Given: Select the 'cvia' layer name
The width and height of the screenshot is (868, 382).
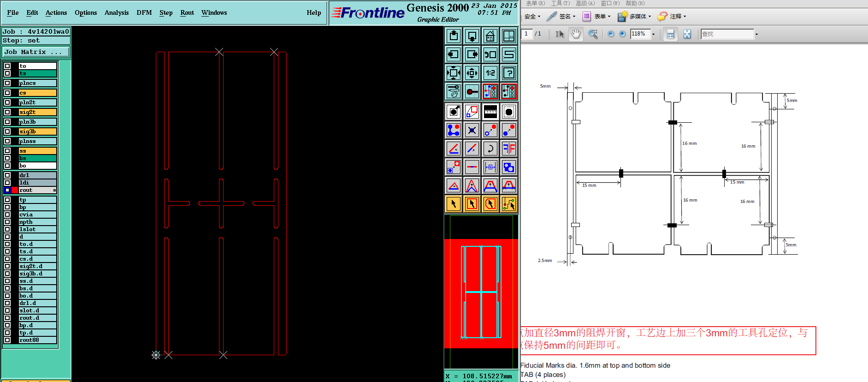Looking at the screenshot, I should pos(38,215).
